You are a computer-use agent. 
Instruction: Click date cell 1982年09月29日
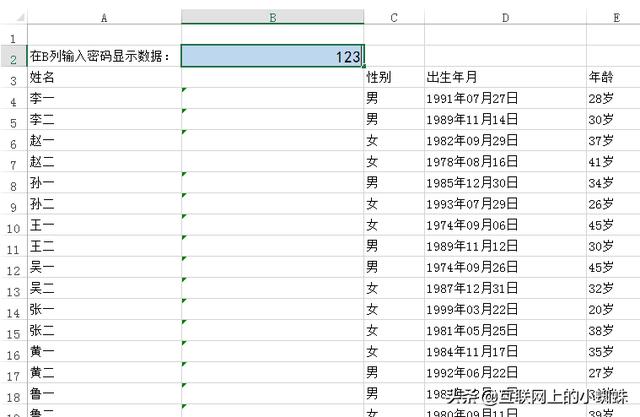[x=505, y=141]
